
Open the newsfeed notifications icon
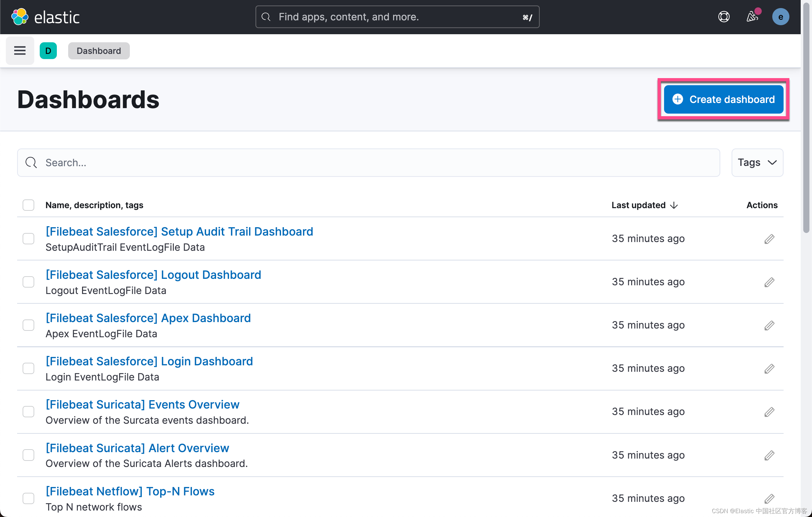752,17
